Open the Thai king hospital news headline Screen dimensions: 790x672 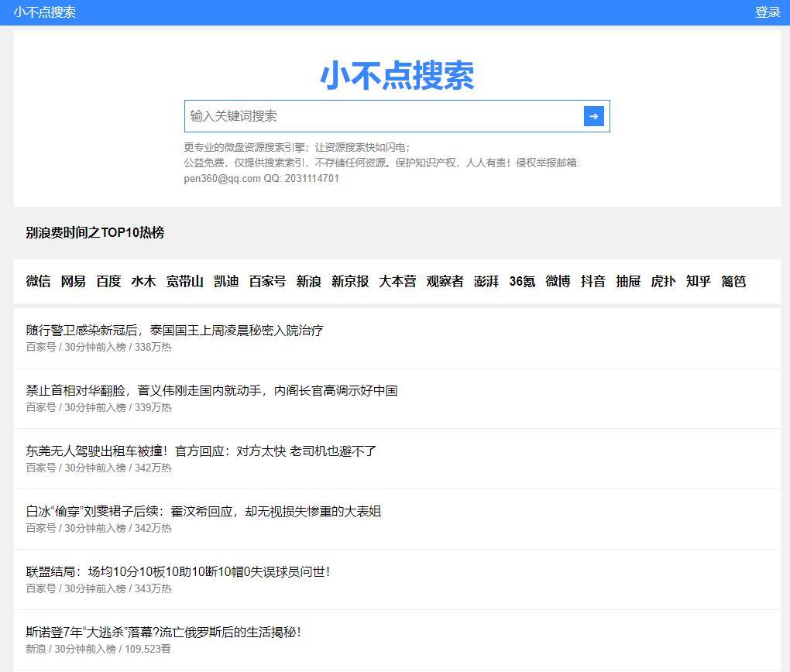point(174,331)
